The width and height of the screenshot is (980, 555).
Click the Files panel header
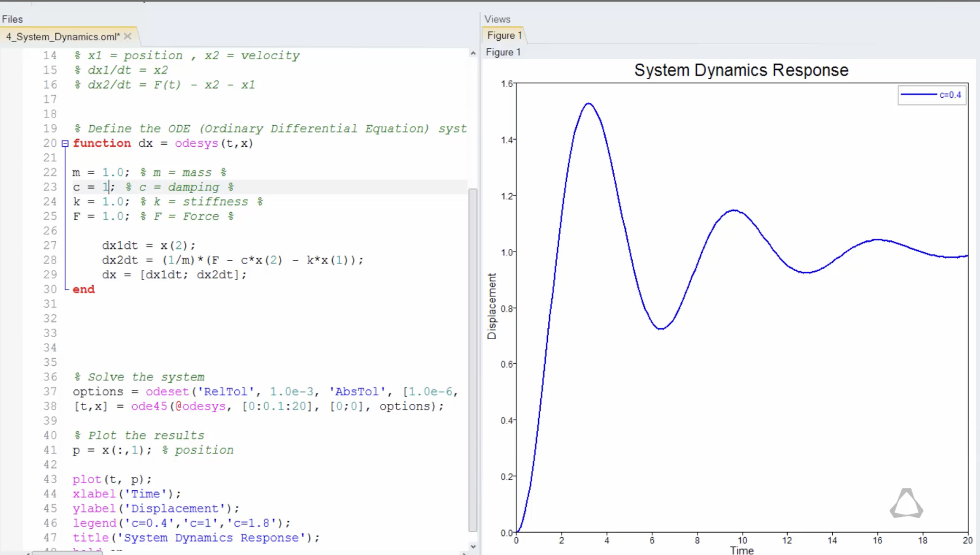click(13, 19)
